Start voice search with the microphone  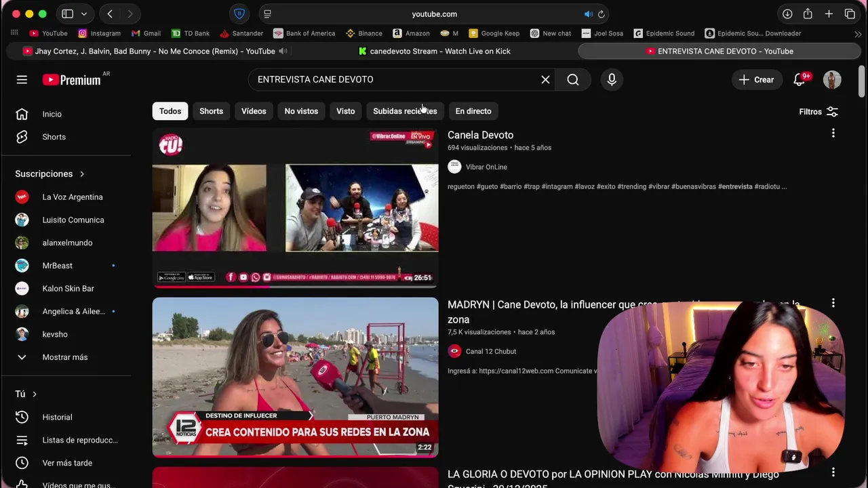612,80
